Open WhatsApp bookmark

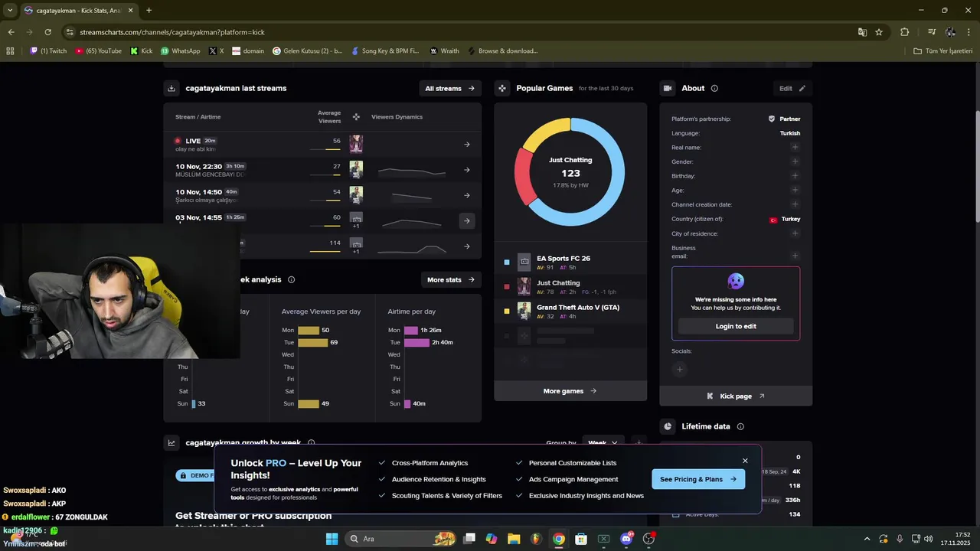181,51
